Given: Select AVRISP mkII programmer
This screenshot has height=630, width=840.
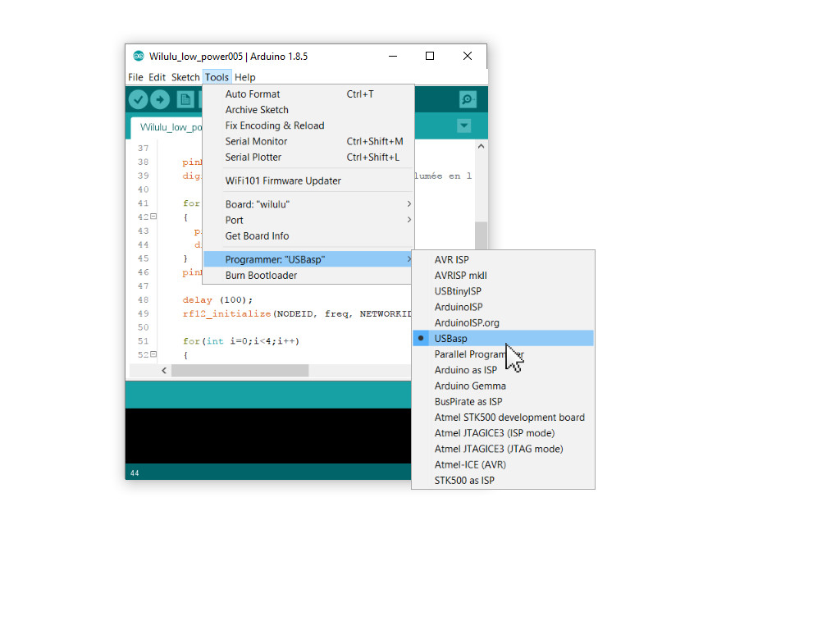Looking at the screenshot, I should (x=503, y=276).
